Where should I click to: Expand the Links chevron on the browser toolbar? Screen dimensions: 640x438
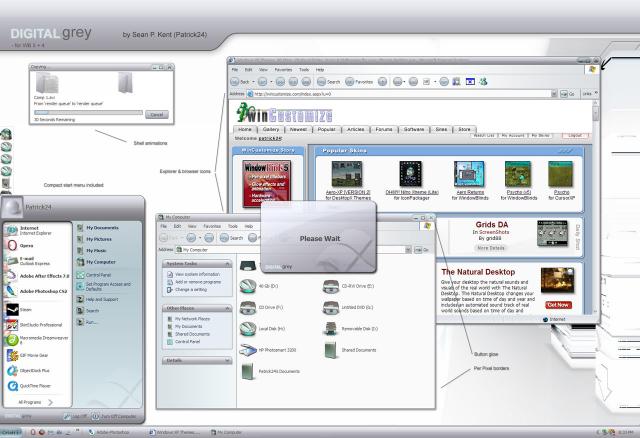(596, 93)
